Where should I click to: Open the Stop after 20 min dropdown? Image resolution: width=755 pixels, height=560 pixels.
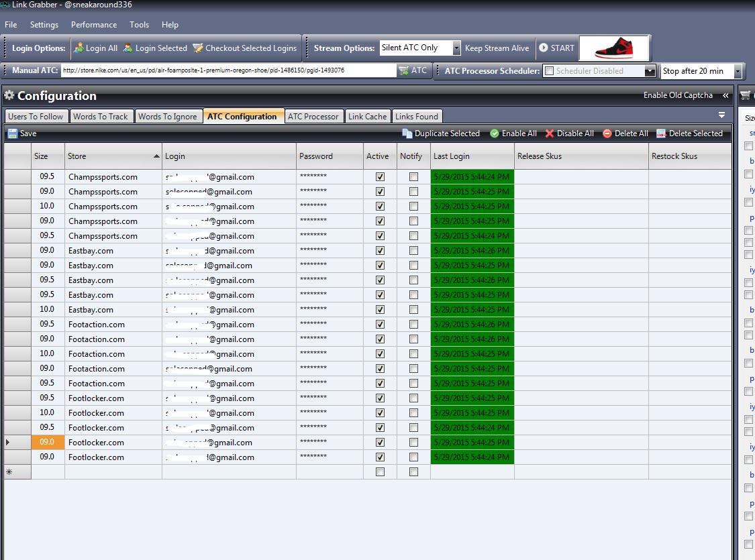[x=737, y=71]
